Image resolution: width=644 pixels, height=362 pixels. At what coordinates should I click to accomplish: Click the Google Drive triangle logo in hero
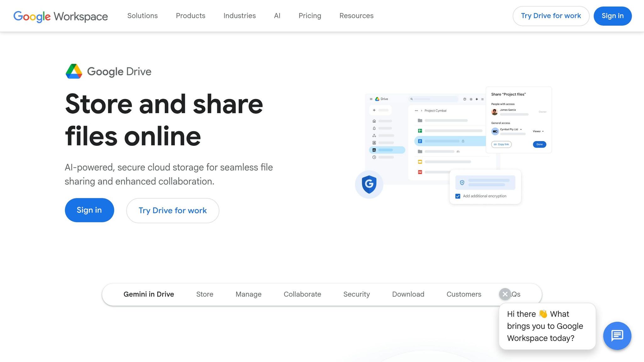tap(74, 71)
